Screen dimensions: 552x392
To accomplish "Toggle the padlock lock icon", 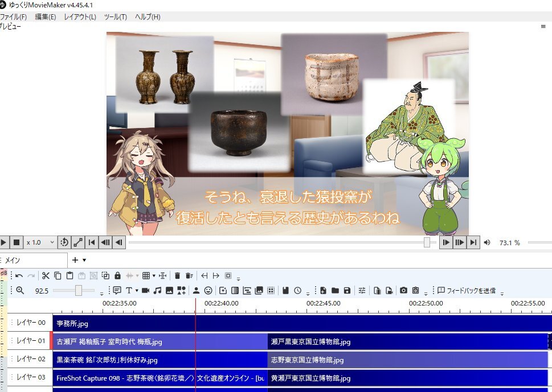I will pos(117,276).
